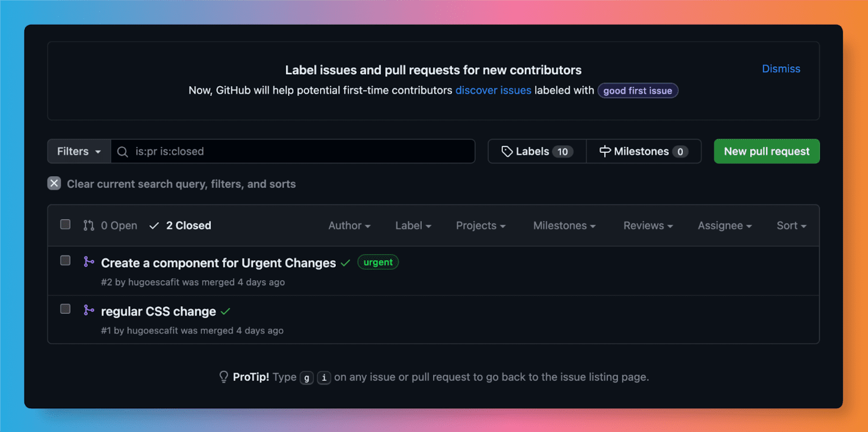Click the Milestones signpost icon

605,152
